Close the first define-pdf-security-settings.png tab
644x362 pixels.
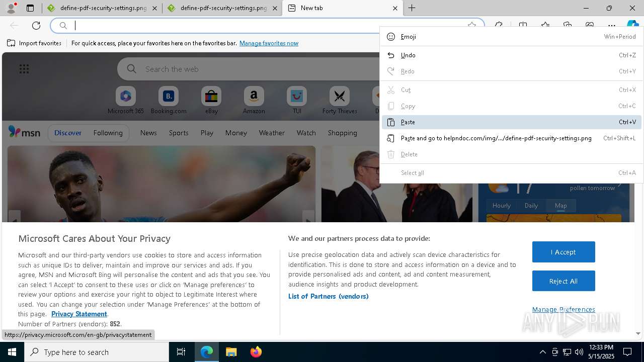pyautogui.click(x=154, y=8)
